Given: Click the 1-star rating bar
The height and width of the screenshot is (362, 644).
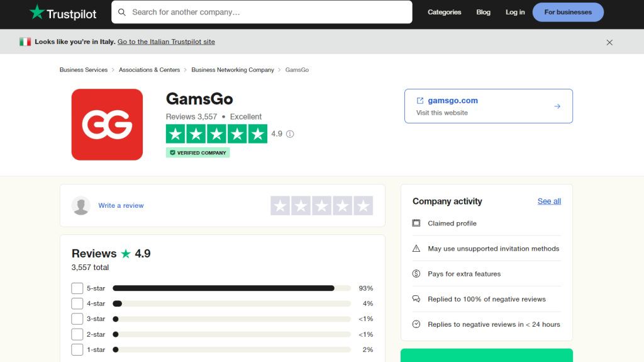Looking at the screenshot, I should (231, 349).
